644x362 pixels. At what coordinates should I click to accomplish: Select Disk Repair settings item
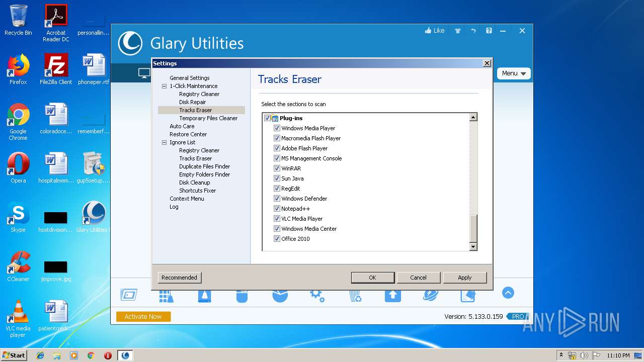pos(192,102)
